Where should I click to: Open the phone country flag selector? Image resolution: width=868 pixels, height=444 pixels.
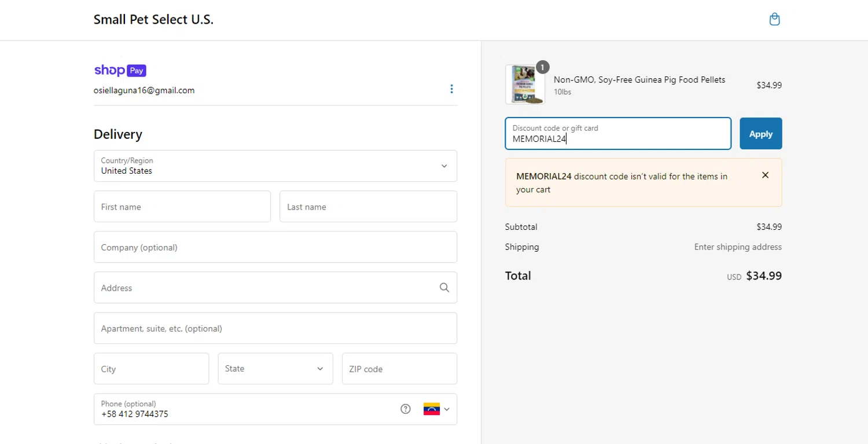(x=436, y=409)
